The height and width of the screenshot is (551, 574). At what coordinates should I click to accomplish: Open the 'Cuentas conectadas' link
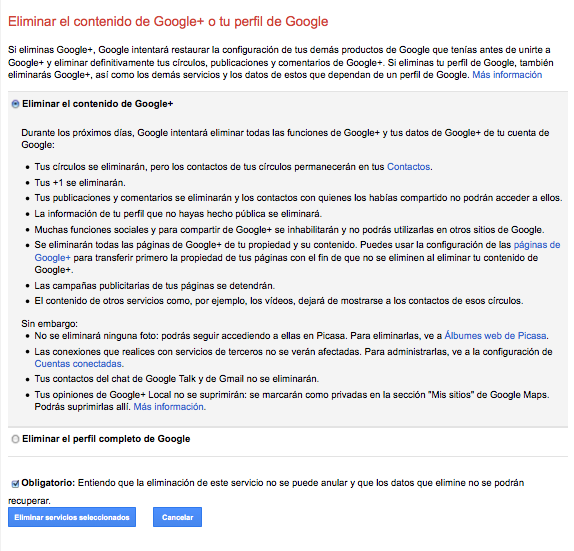[79, 364]
